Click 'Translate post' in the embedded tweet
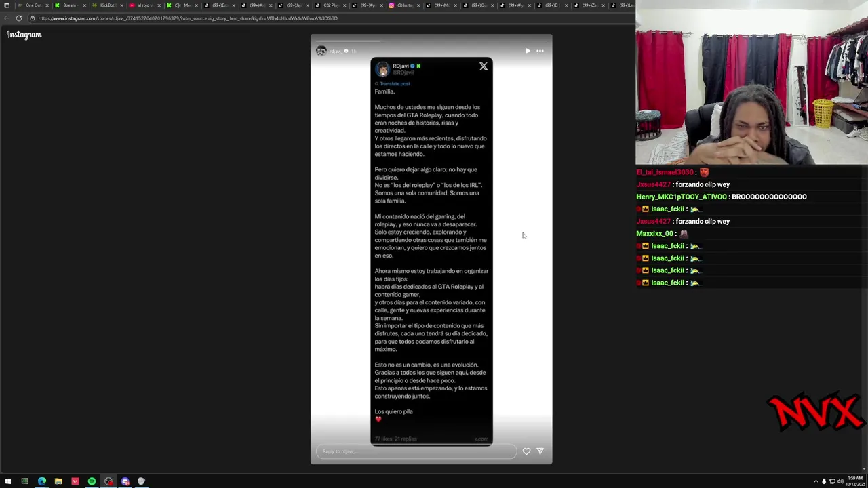This screenshot has width=868, height=488. [395, 84]
